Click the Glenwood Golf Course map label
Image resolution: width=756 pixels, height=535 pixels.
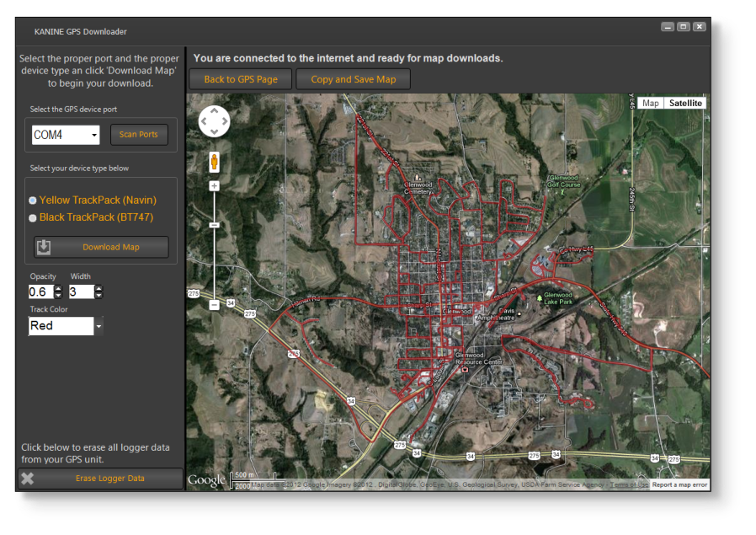563,181
